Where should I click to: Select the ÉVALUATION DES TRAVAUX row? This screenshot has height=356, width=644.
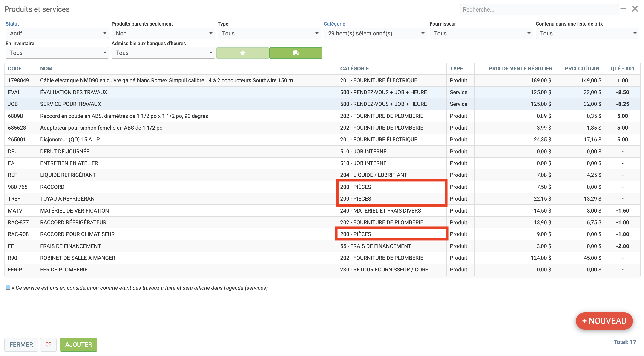click(74, 92)
